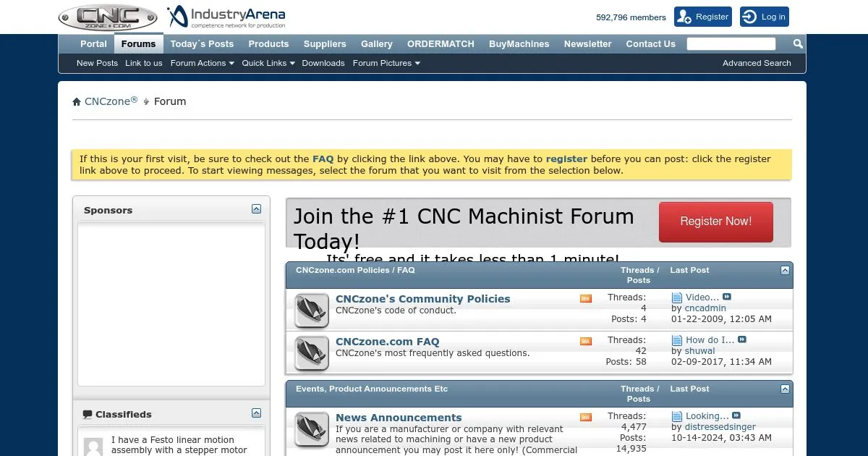Click the Events, Product Announcements Etc header title
This screenshot has height=456, width=868.
(372, 389)
